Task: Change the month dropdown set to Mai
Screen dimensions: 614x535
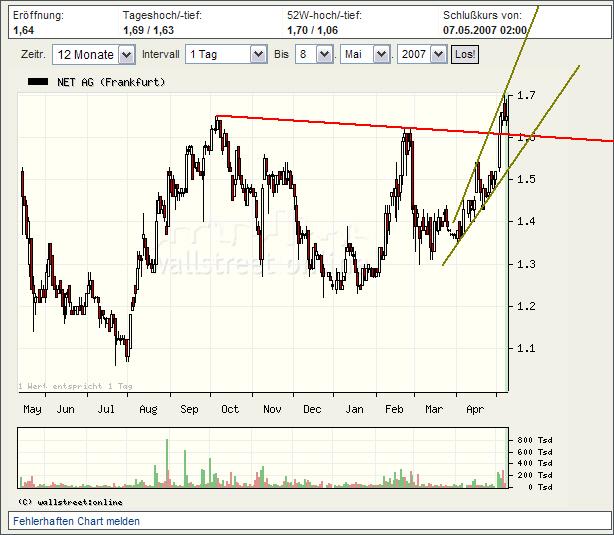Action: click(x=364, y=55)
